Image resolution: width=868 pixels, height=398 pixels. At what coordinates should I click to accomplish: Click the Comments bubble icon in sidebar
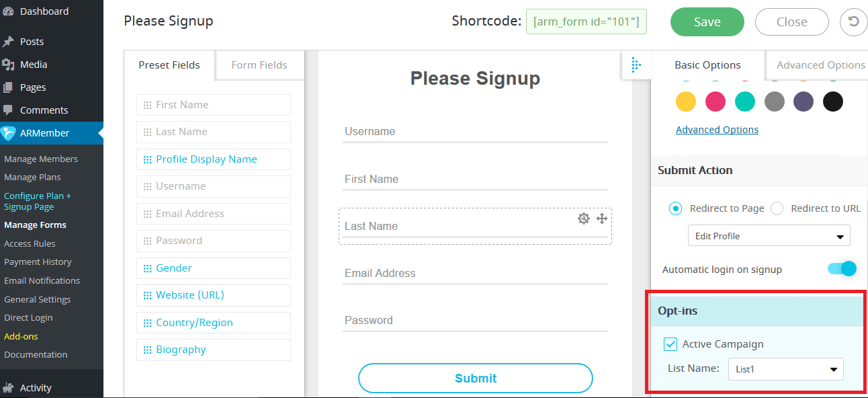(x=8, y=110)
